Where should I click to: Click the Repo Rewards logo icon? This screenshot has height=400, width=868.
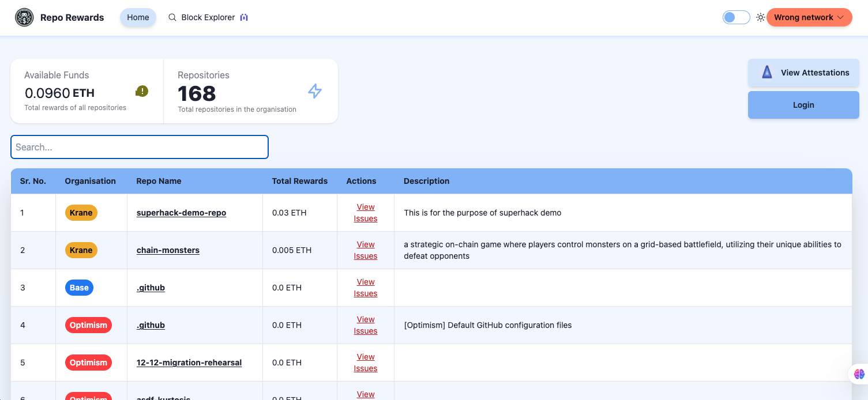click(x=24, y=17)
